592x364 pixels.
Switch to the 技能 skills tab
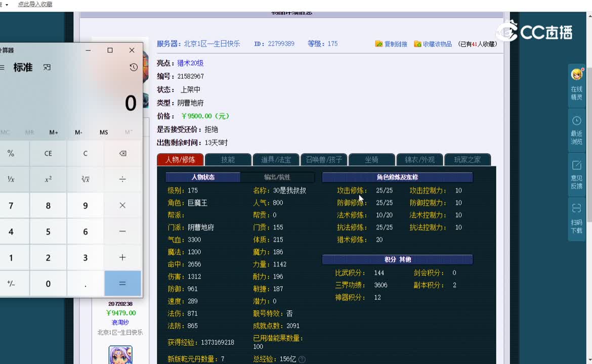pyautogui.click(x=228, y=159)
